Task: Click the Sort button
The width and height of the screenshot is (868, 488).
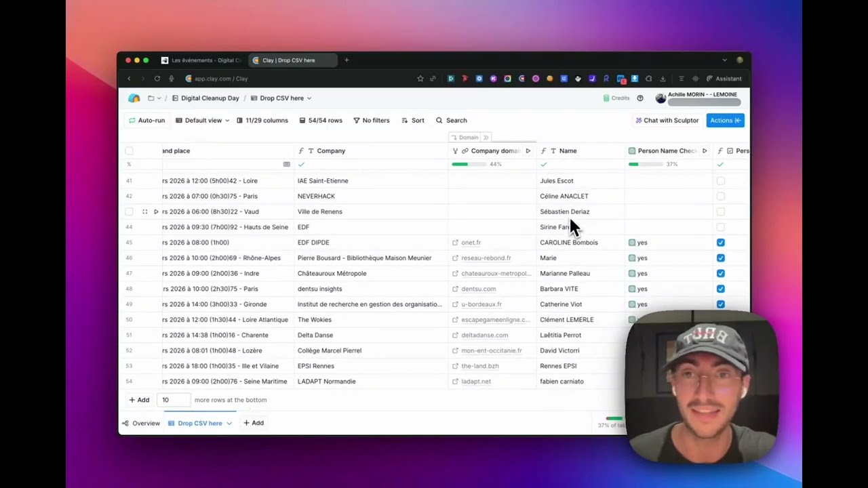Action: (x=413, y=121)
